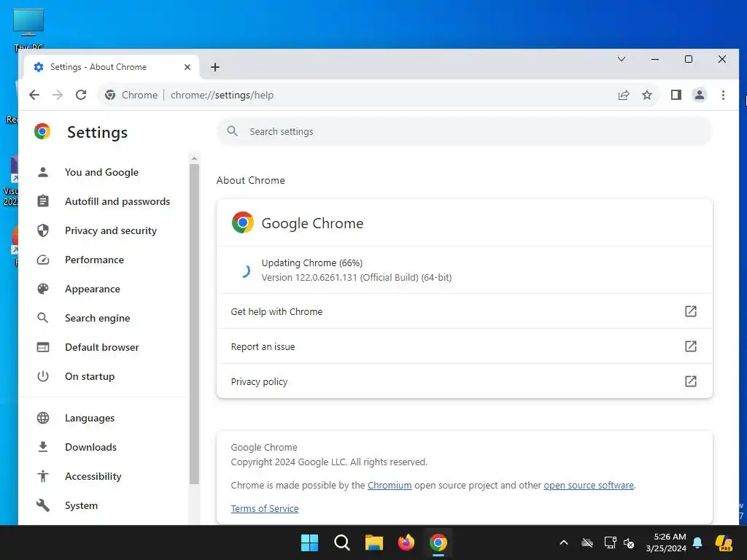Reload the Chrome settings page
The image size is (747, 560).
(81, 95)
